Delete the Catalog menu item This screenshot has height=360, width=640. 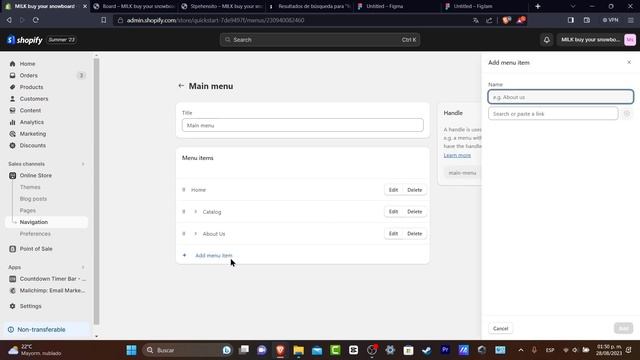414,211
